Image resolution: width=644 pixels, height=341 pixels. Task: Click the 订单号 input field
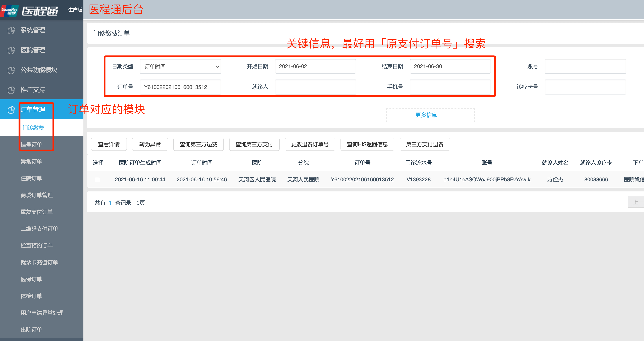[x=180, y=87]
